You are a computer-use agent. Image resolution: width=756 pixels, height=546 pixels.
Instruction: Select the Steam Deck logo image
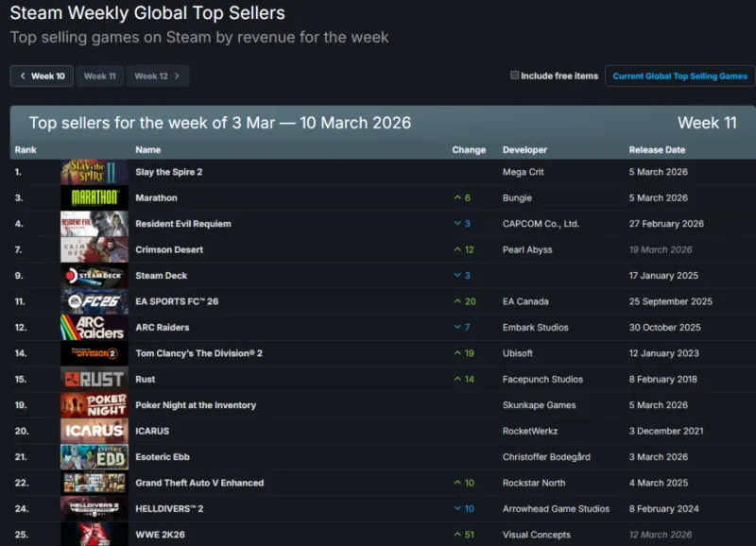point(94,276)
